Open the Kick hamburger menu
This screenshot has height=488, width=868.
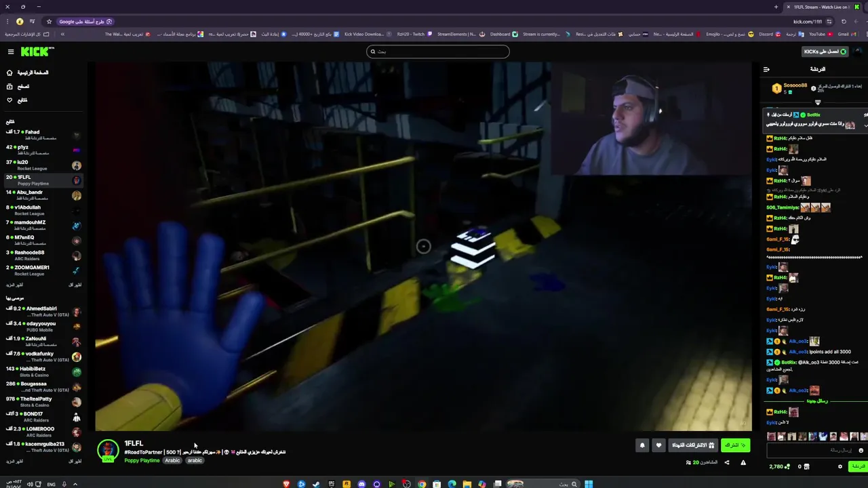11,52
